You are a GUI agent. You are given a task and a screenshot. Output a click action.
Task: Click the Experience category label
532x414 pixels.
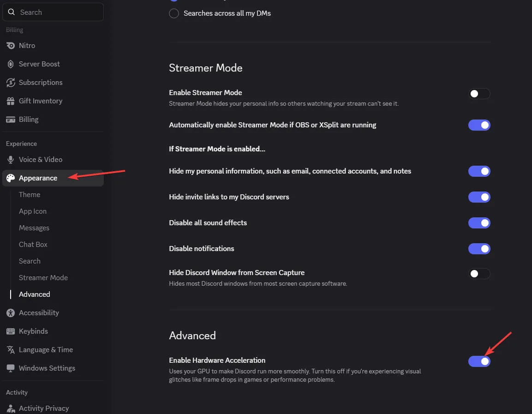(x=21, y=144)
